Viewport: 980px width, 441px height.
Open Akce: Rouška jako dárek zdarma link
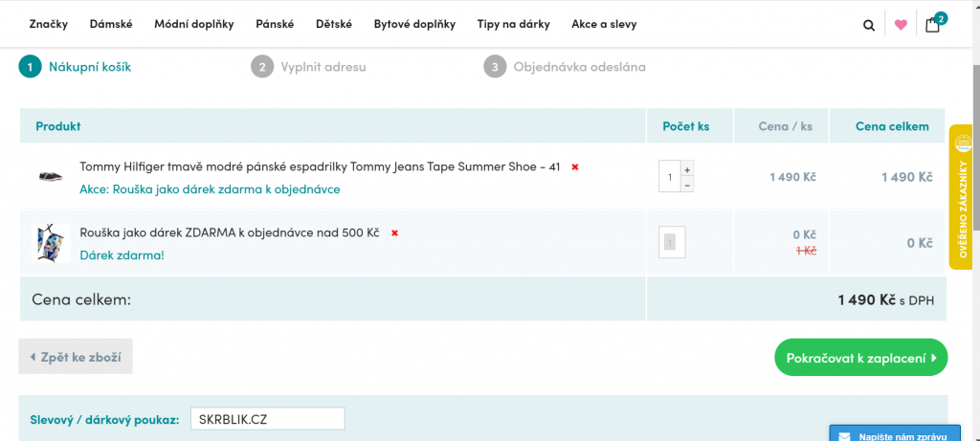click(210, 188)
